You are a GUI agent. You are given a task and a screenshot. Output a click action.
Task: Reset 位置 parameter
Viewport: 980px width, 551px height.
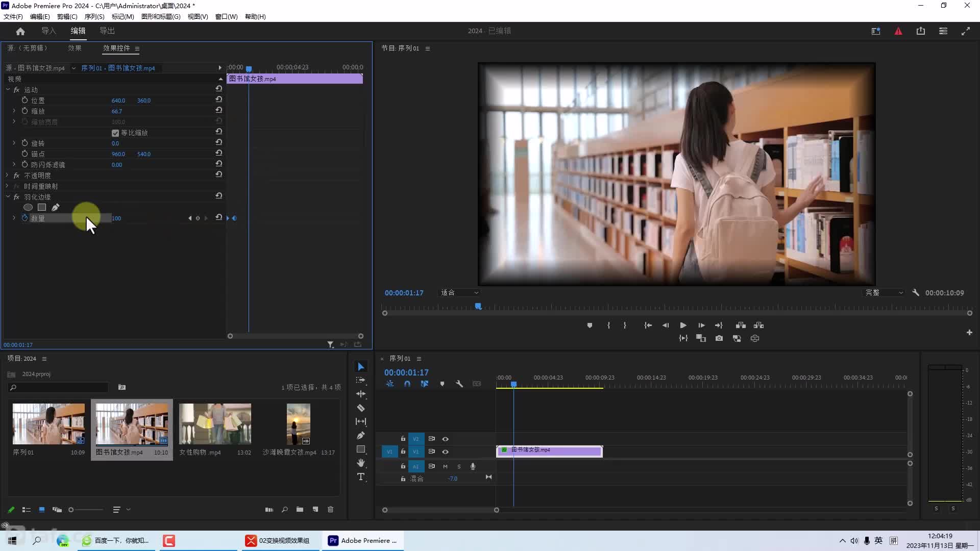coord(218,99)
